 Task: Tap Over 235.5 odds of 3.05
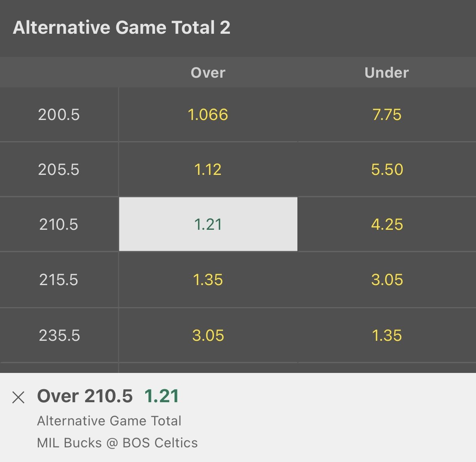pos(208,336)
